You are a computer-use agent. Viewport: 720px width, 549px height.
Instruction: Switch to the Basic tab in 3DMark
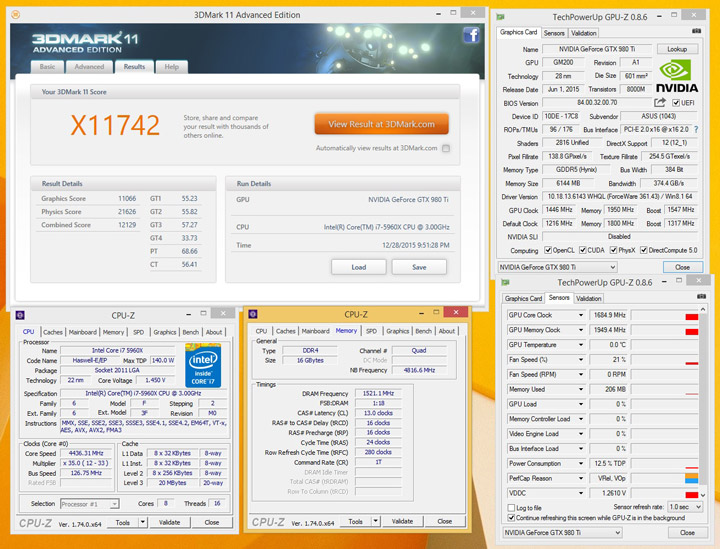coord(47,67)
